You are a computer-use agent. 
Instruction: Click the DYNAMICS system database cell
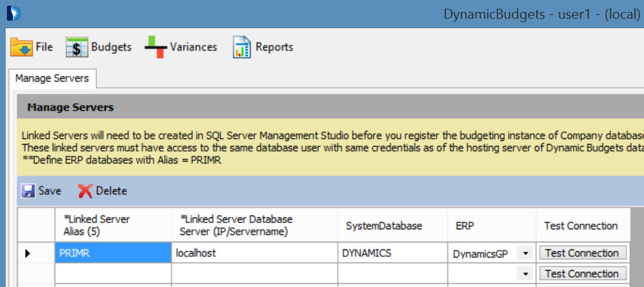pos(393,253)
